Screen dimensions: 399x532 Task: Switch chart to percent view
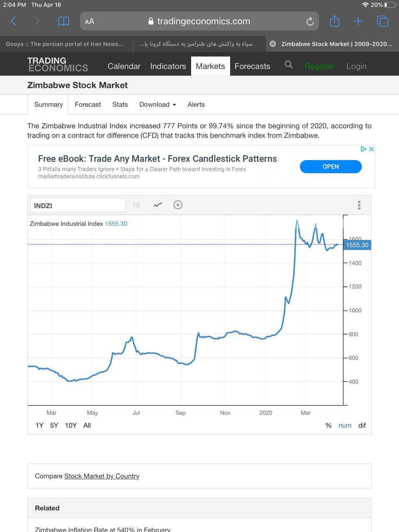[328, 425]
